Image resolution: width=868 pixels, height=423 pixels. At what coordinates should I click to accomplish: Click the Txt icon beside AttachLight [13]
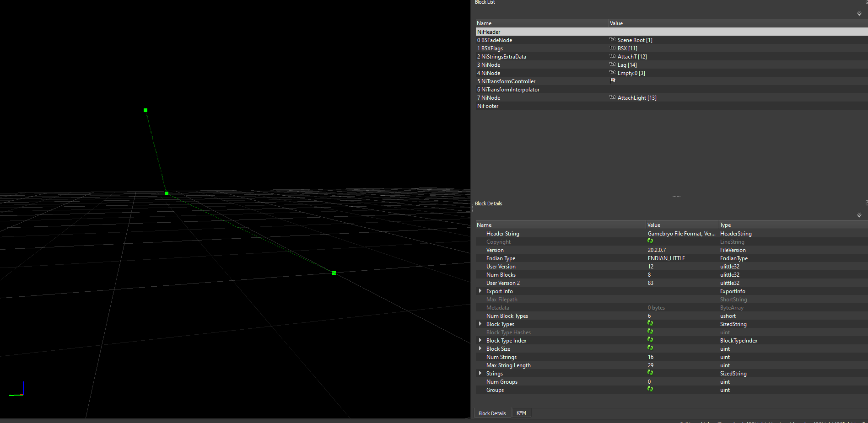click(613, 97)
